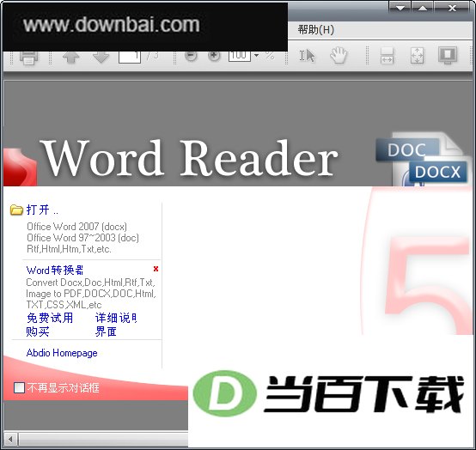Select the text selection cursor tool
476x450 pixels.
click(x=308, y=56)
